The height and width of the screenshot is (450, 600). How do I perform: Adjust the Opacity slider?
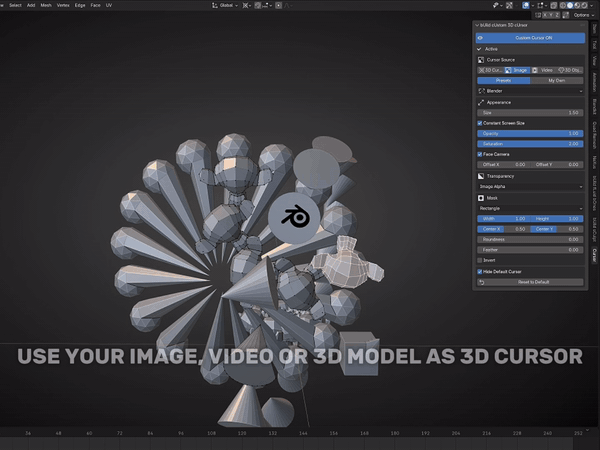pyautogui.click(x=530, y=134)
